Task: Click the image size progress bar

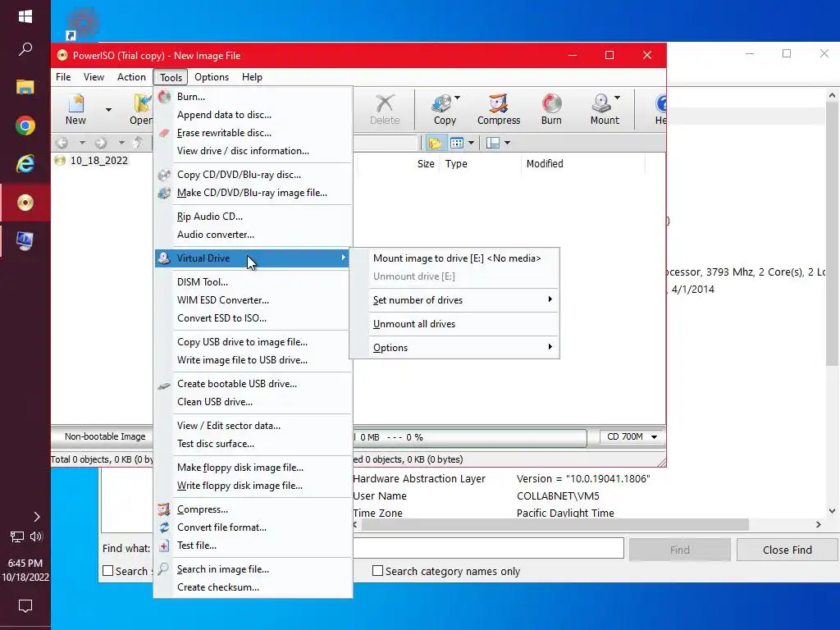Action: [470, 438]
